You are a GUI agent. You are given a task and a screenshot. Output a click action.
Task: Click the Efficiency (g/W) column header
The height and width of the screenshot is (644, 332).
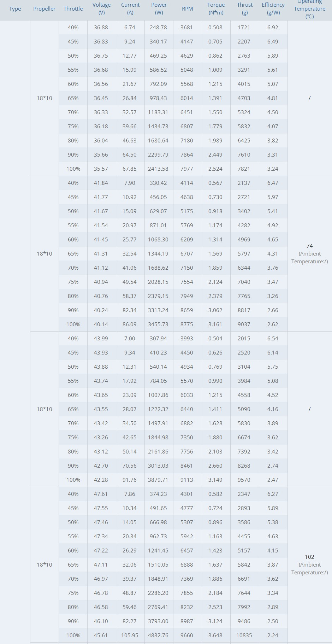(273, 9)
